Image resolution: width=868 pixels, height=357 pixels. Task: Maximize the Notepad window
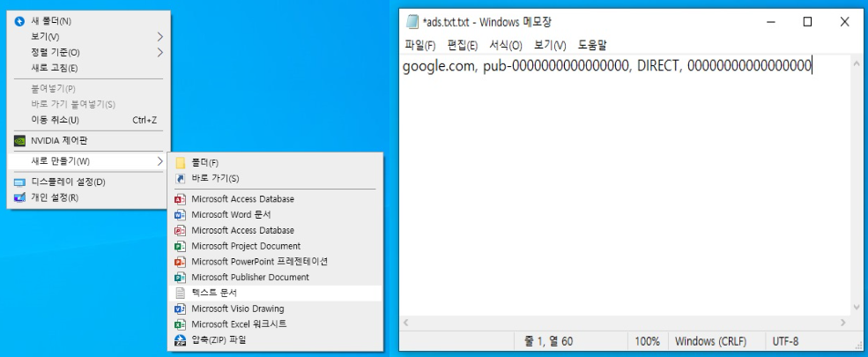(808, 22)
